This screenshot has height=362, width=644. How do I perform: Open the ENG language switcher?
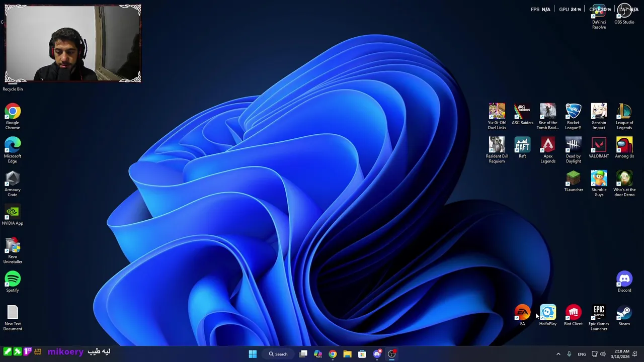582,354
